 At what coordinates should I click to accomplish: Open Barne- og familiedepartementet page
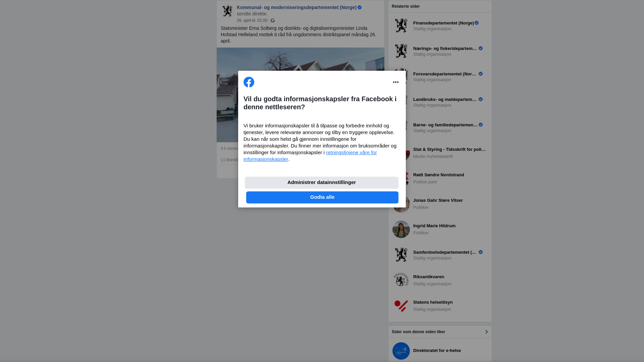click(445, 125)
